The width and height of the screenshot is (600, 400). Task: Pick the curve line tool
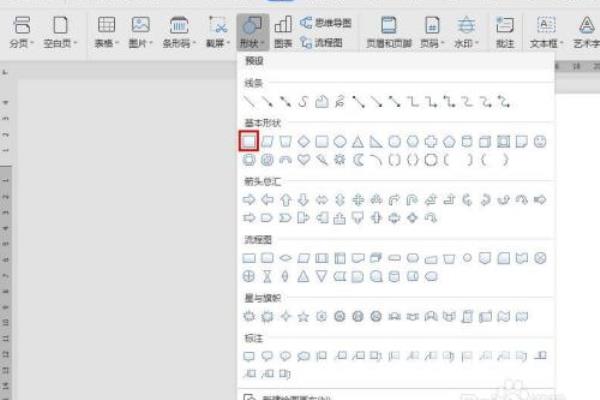pos(303,101)
